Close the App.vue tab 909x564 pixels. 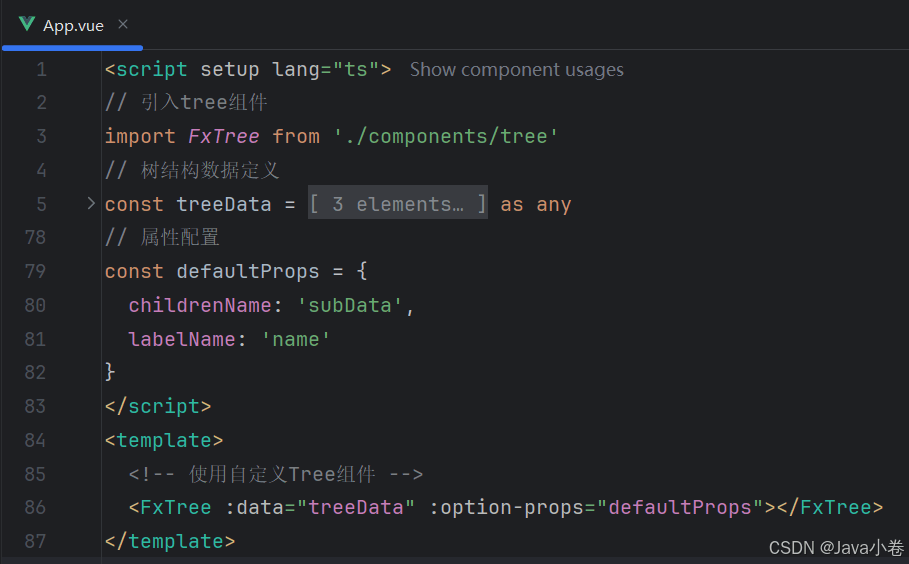point(123,24)
